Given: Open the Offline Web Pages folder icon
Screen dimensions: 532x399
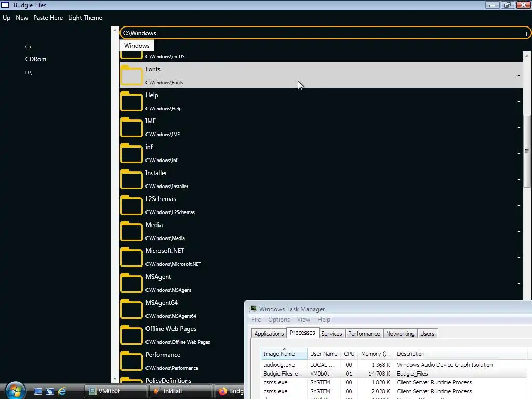Looking at the screenshot, I should 131,335.
